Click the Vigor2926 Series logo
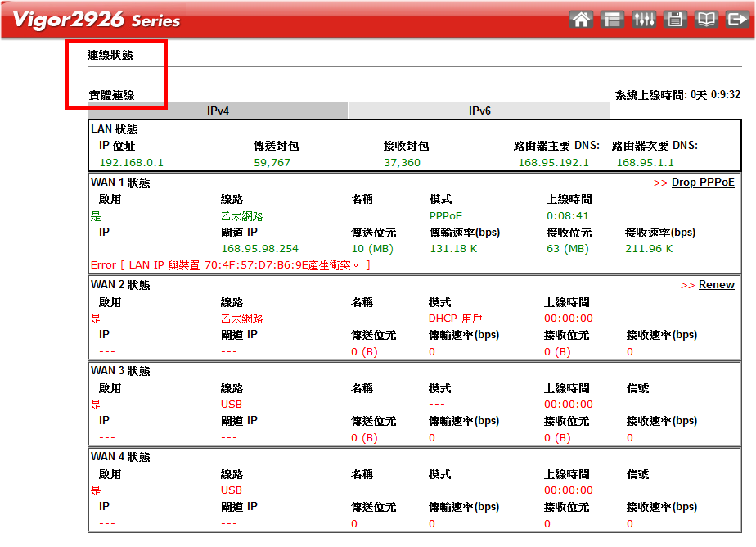This screenshot has width=756, height=547. 96,20
